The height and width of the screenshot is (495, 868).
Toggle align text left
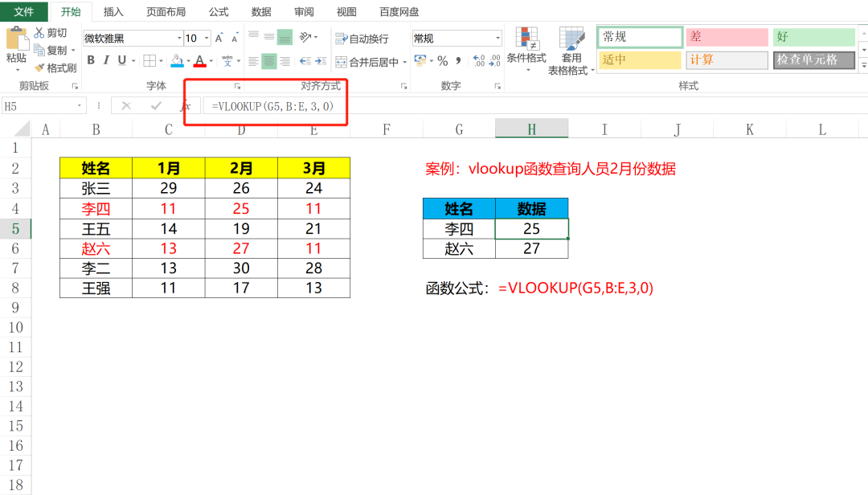click(253, 61)
